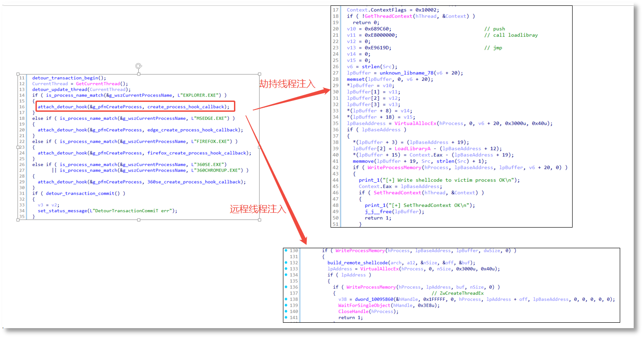The image size is (644, 338).
Task: Click the "// jmp" comment
Action: tap(493, 48)
